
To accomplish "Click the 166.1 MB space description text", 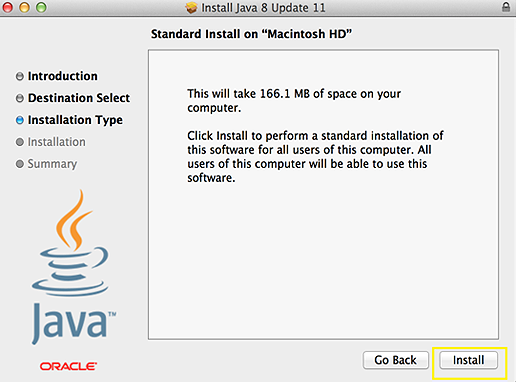I will 294,101.
